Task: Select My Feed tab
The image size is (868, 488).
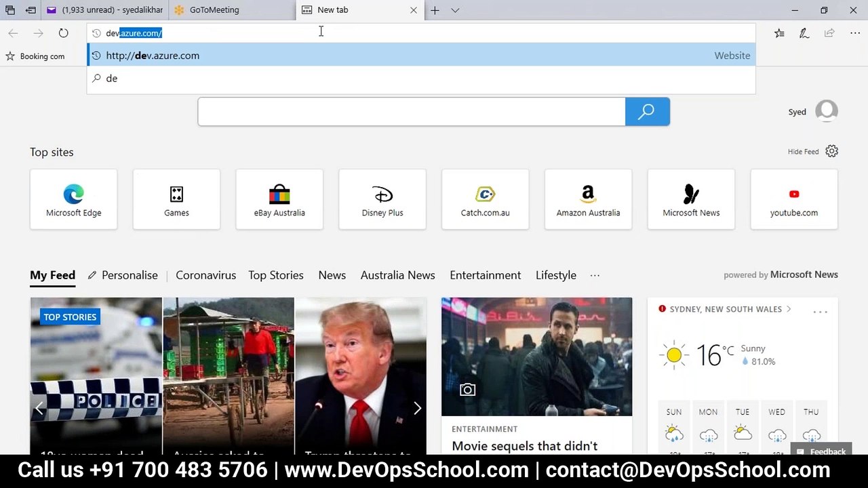Action: pos(52,275)
